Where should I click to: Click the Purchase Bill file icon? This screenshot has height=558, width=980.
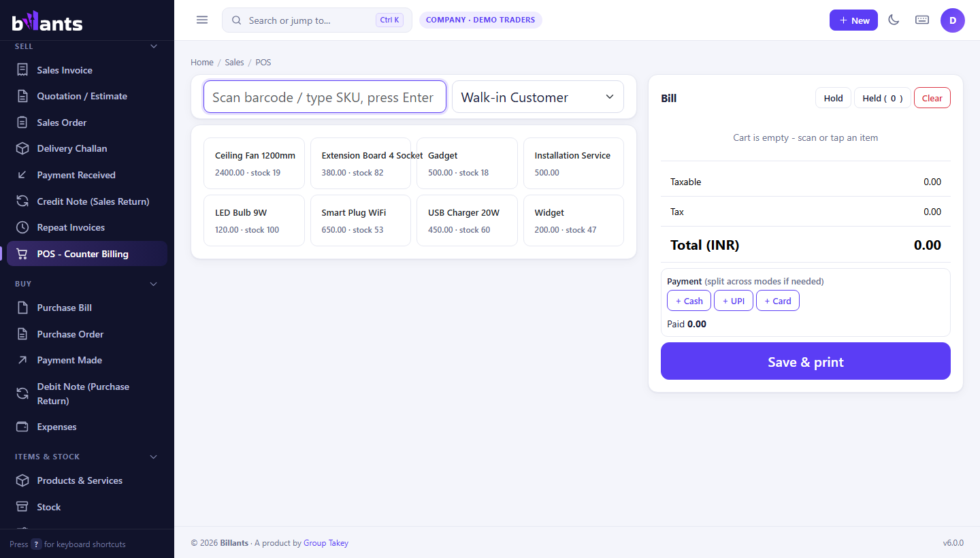pos(22,308)
